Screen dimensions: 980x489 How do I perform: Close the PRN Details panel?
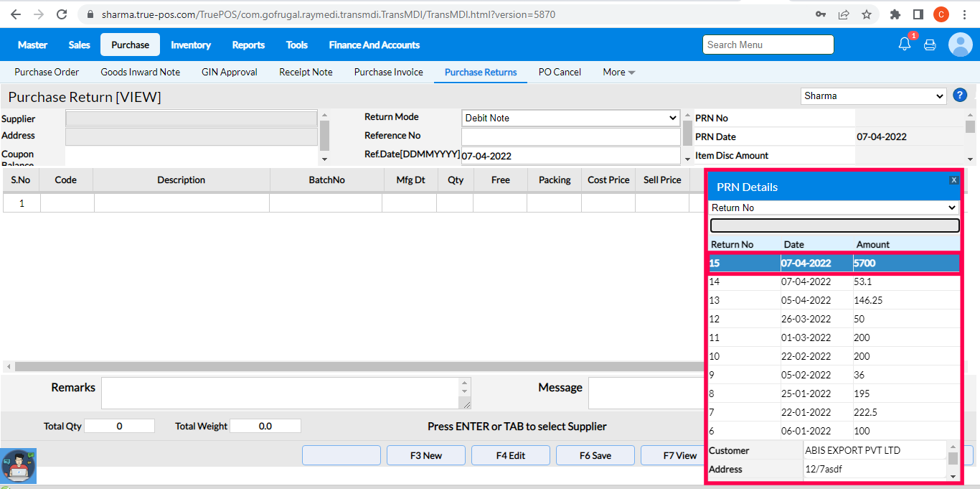(953, 180)
